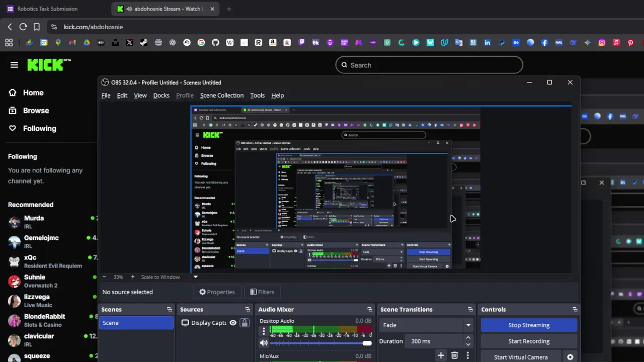The width and height of the screenshot is (644, 362).
Task: Hide the Display Capture source
Action: coord(233,323)
